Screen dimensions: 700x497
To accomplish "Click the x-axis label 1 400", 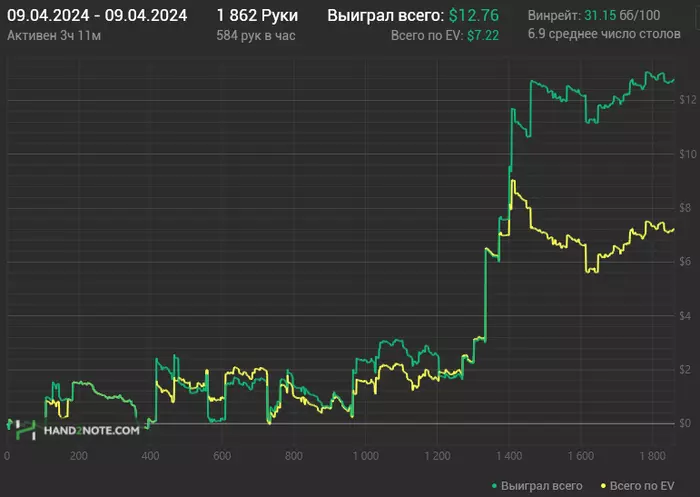I will [x=509, y=456].
